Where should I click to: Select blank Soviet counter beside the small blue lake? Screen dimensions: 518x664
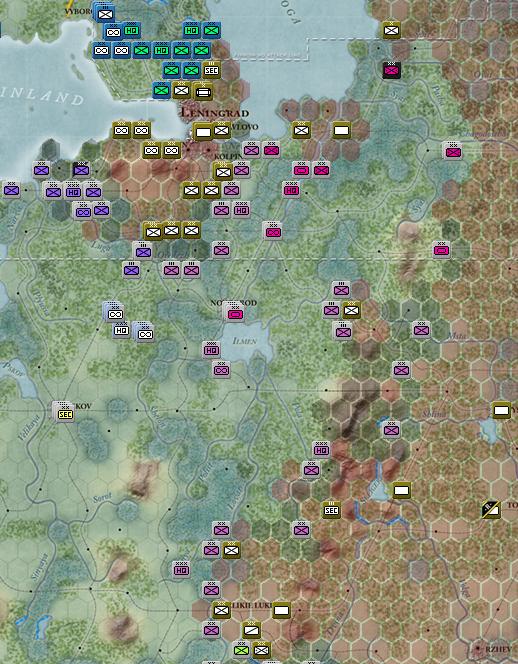coord(401,491)
